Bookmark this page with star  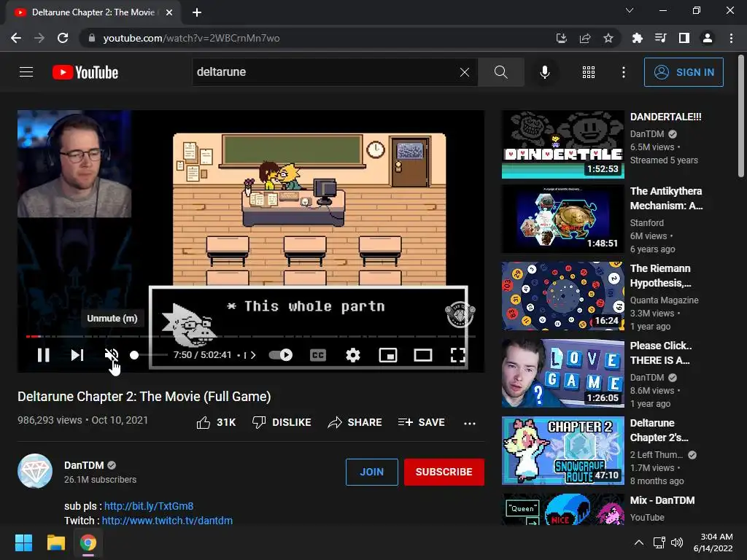(x=608, y=38)
